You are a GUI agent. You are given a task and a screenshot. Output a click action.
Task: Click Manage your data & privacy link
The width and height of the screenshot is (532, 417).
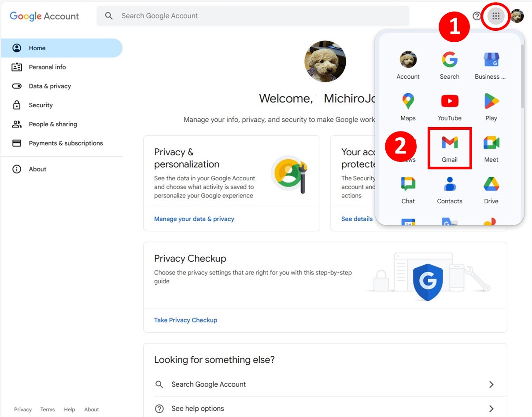pos(194,219)
